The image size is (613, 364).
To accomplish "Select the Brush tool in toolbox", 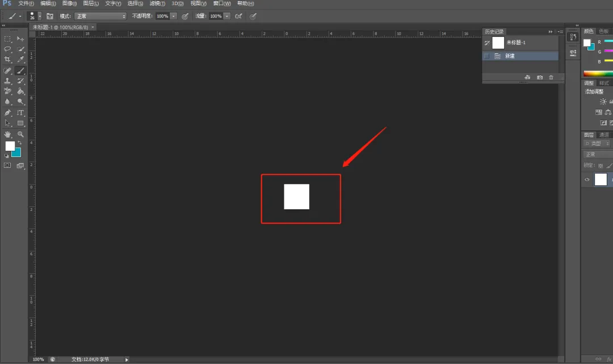I will click(20, 71).
